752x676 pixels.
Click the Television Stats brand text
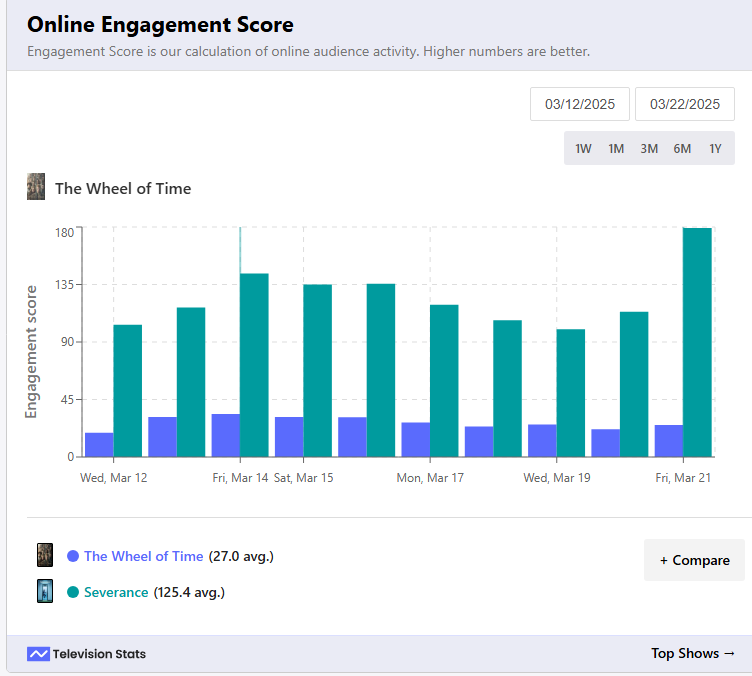[99, 654]
